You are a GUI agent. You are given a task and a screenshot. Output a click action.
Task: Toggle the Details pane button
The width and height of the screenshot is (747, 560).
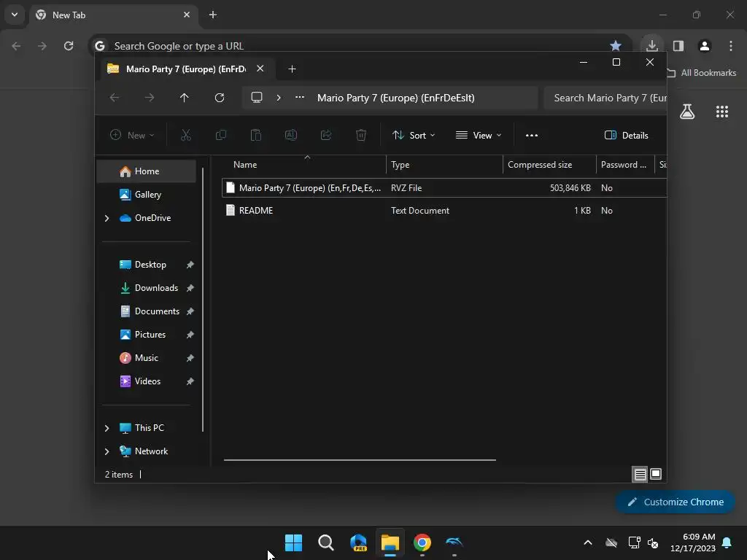[627, 135]
